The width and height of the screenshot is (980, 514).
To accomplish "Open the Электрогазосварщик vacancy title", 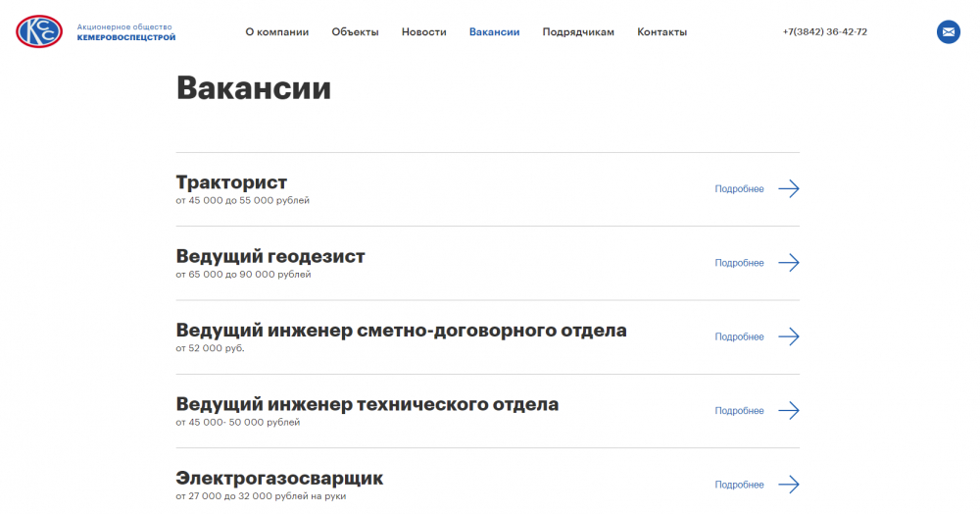I will point(279,479).
